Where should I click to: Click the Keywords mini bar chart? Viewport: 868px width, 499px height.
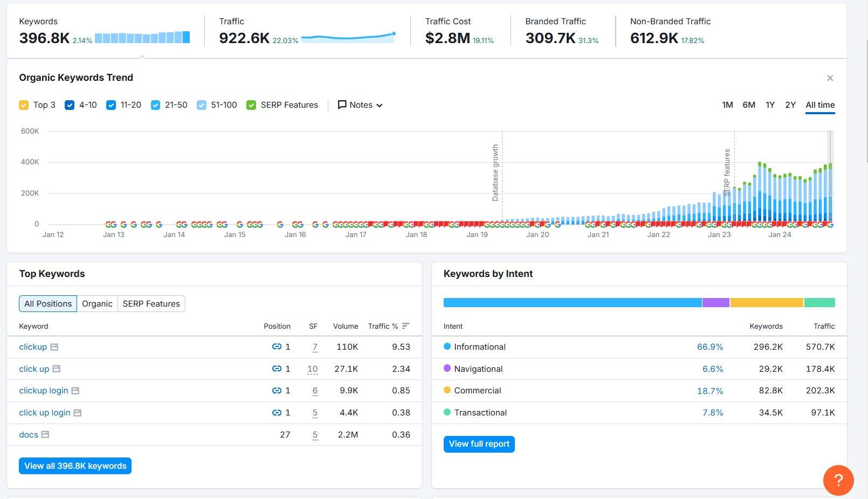(x=142, y=38)
